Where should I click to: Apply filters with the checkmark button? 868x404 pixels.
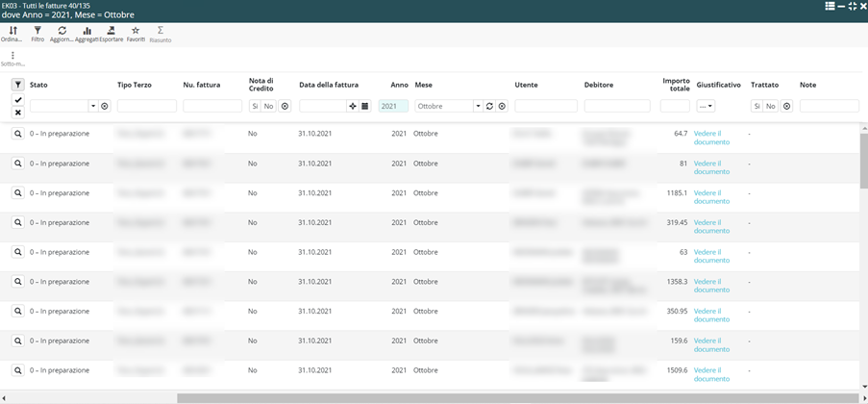point(17,100)
